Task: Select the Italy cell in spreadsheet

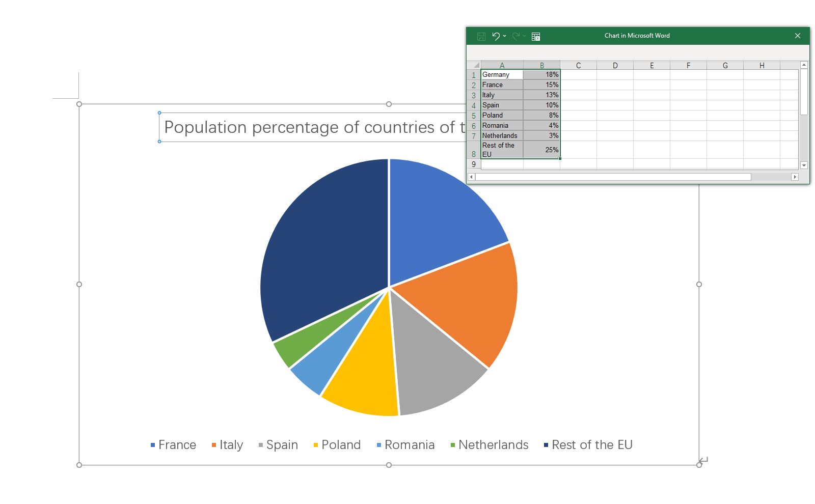Action: [502, 95]
